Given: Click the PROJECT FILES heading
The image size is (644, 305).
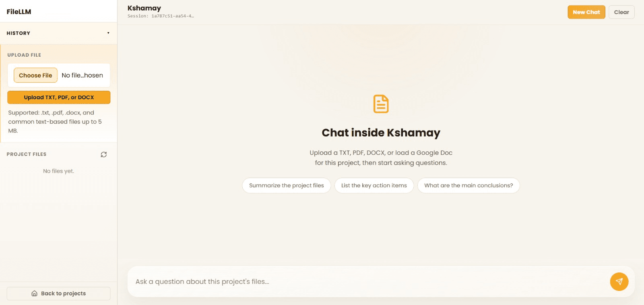Looking at the screenshot, I should [x=27, y=154].
